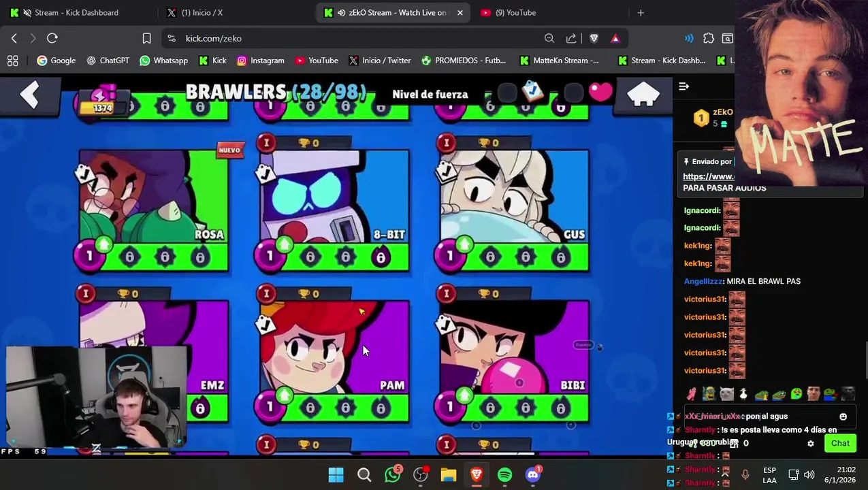Open File Explorer from the taskbar
868x490 pixels.
click(x=448, y=474)
